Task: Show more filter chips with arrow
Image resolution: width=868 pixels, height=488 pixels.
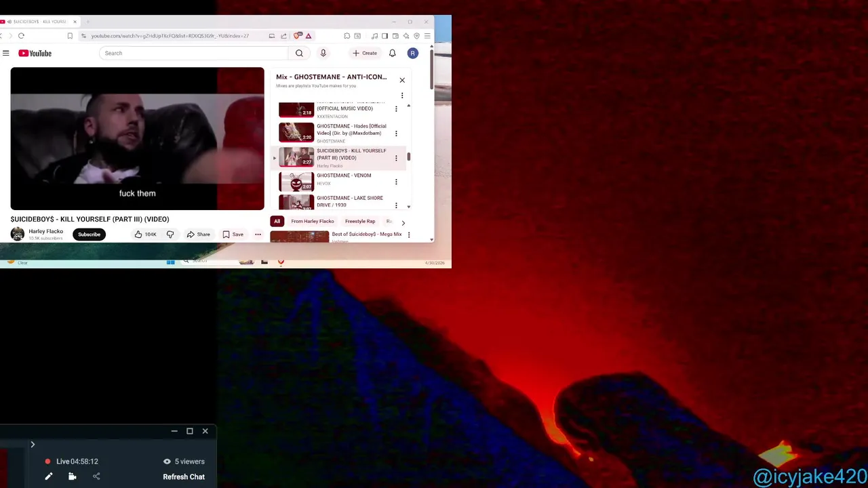Action: pyautogui.click(x=403, y=222)
